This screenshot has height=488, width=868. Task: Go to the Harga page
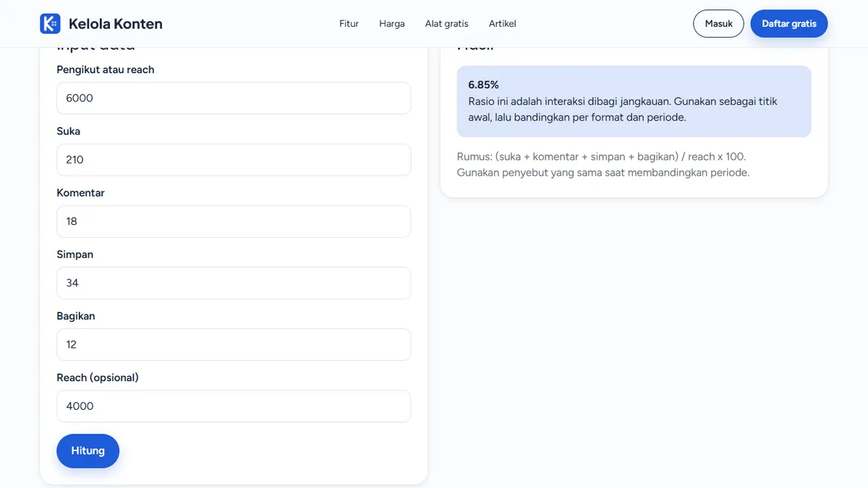392,23
